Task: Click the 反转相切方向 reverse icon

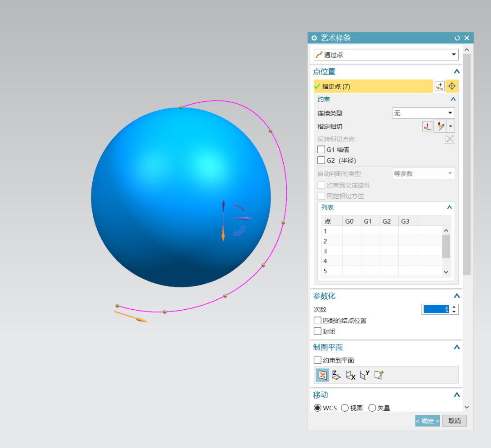Action: tap(450, 139)
